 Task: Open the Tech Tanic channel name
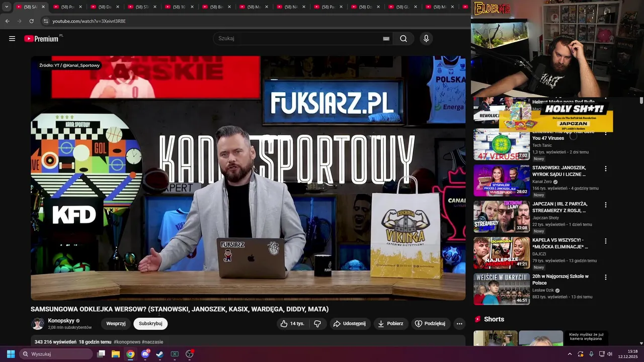click(542, 145)
